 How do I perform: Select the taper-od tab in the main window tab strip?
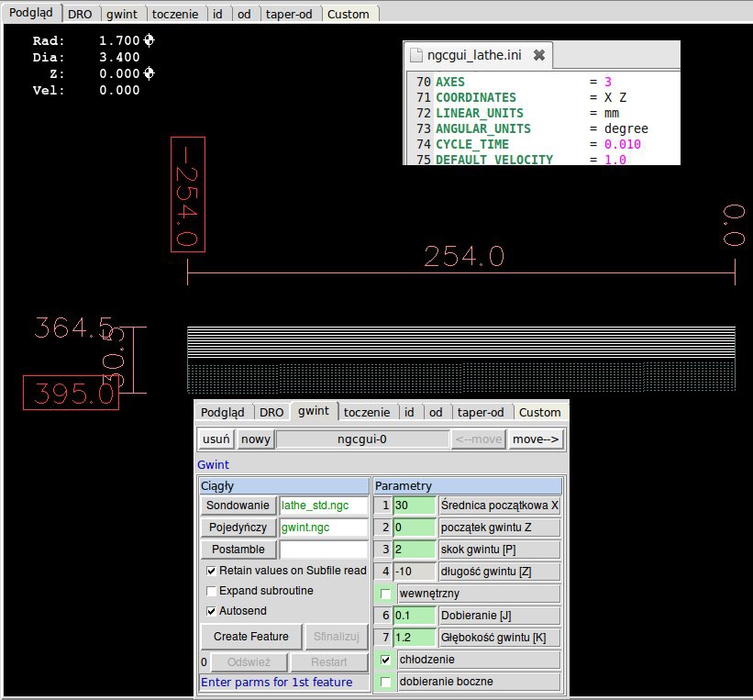click(289, 15)
